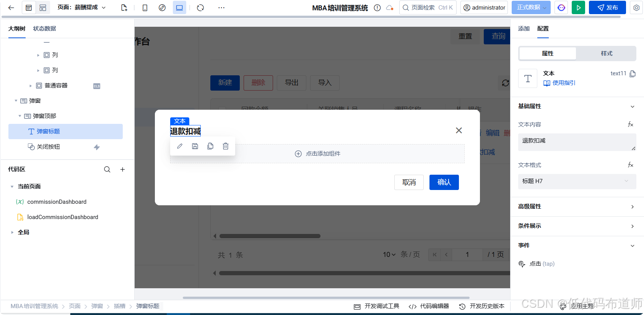This screenshot has width=644, height=315.
Task: Click the new page icon
Action: click(124, 8)
